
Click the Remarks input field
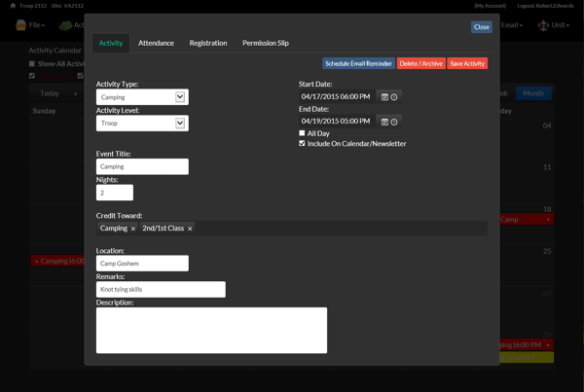161,290
